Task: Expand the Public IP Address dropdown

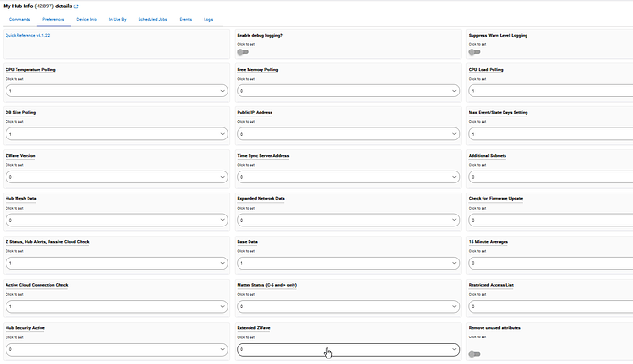Action: tap(348, 134)
